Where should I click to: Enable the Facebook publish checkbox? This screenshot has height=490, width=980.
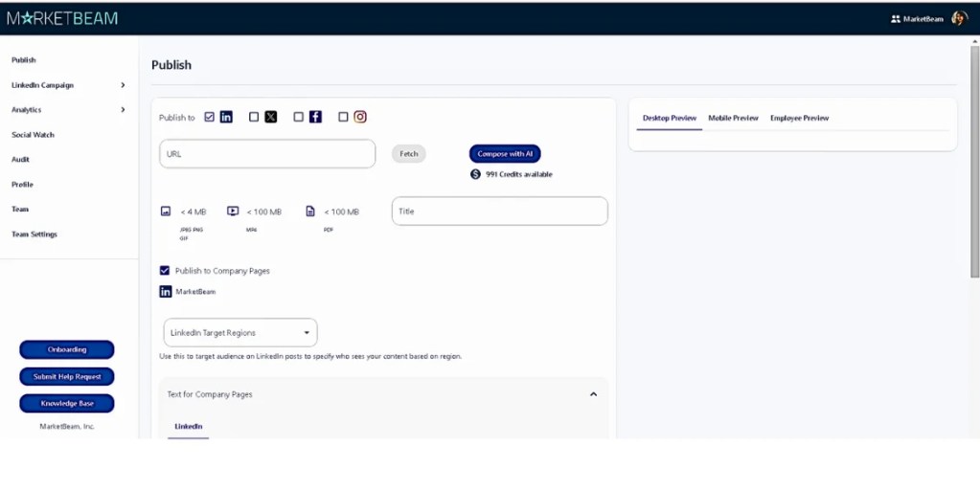point(299,117)
